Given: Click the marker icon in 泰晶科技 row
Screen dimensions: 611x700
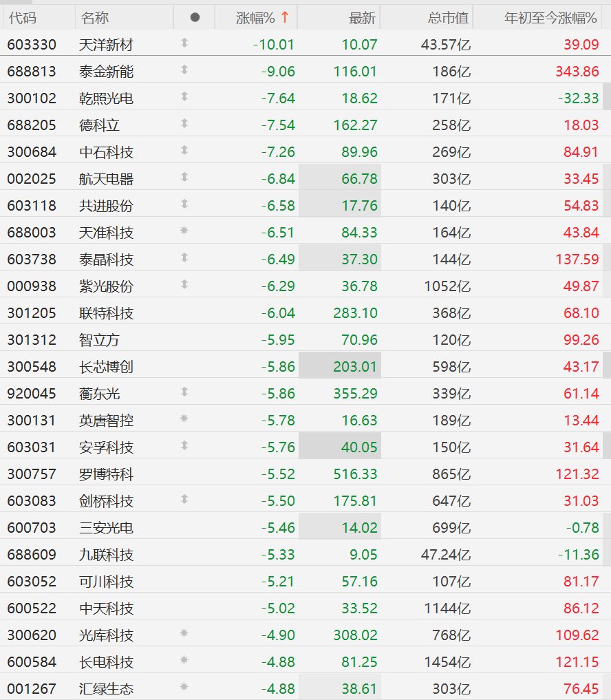Looking at the screenshot, I should pyautogui.click(x=184, y=257).
